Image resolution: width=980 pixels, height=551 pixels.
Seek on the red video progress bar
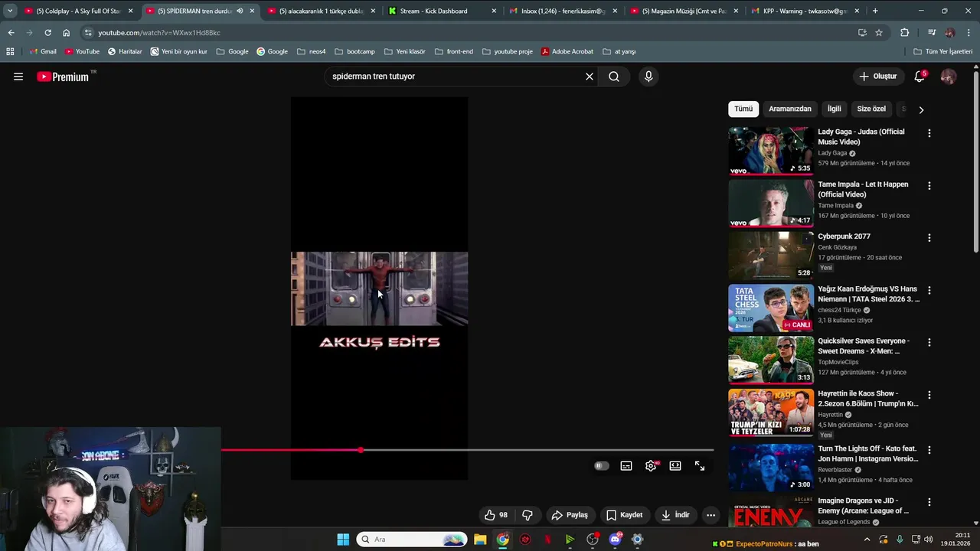coord(291,450)
